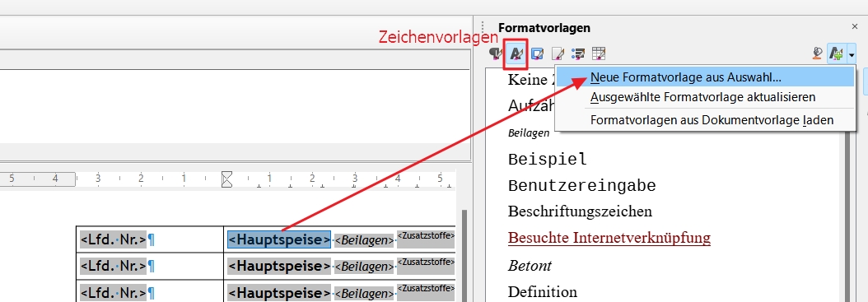Click the ruler indent marker at zero
The image size is (868, 302).
click(226, 179)
